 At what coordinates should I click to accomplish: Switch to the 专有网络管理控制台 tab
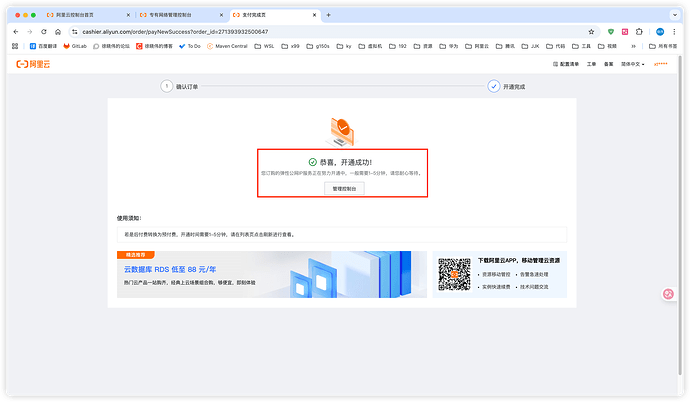[178, 16]
